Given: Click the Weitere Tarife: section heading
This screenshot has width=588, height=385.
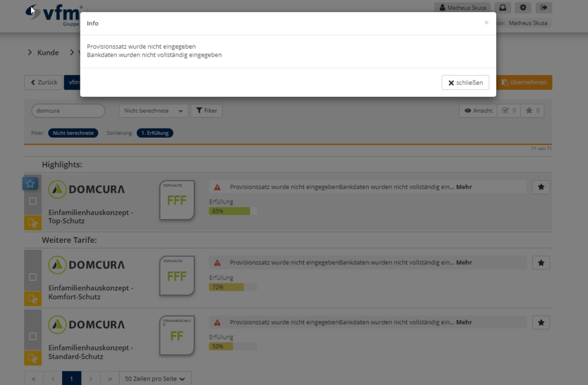Looking at the screenshot, I should pyautogui.click(x=69, y=240).
